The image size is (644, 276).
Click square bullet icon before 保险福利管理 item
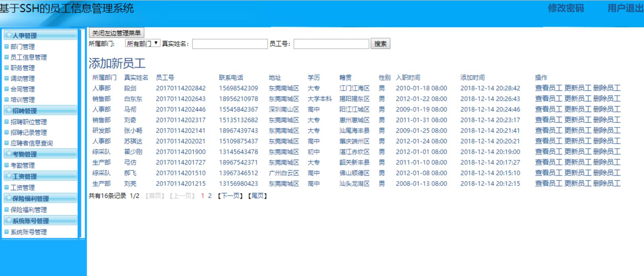tap(7, 210)
